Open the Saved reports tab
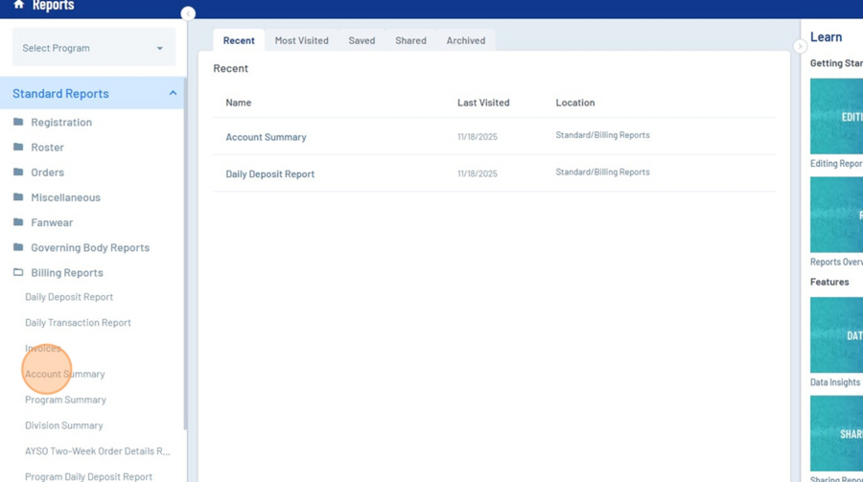This screenshot has height=482, width=863. coord(361,41)
